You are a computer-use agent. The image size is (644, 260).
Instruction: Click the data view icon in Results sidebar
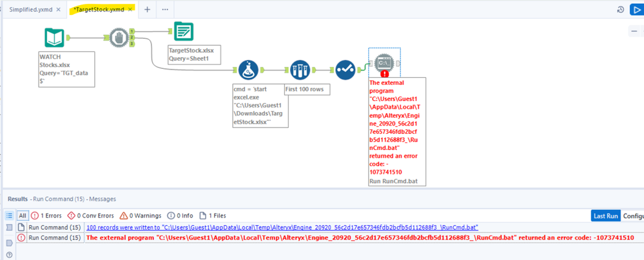click(x=9, y=243)
